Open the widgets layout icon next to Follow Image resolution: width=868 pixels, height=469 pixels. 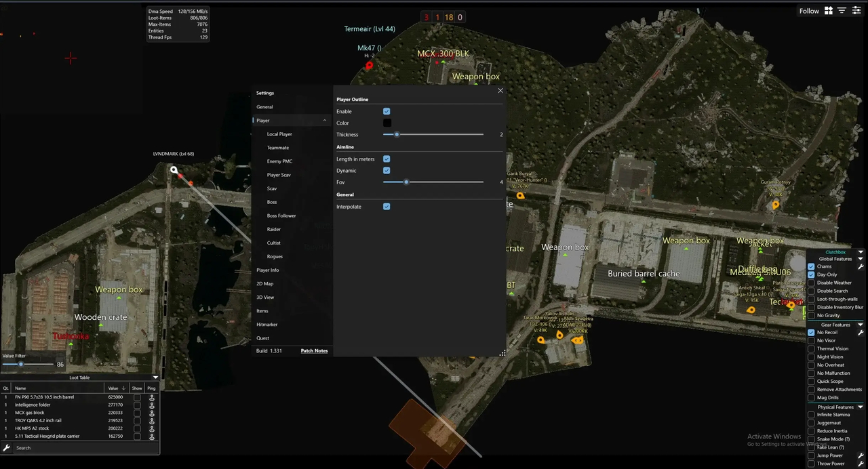tap(829, 10)
